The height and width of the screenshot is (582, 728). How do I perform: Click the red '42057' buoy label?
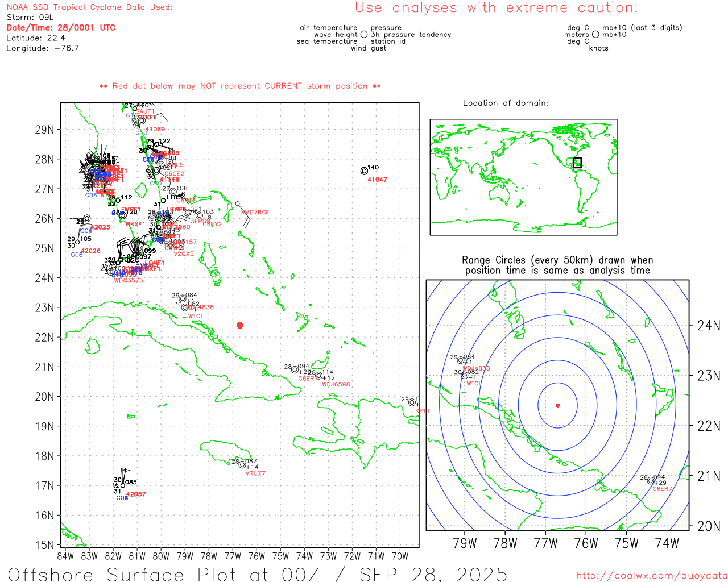(x=136, y=494)
